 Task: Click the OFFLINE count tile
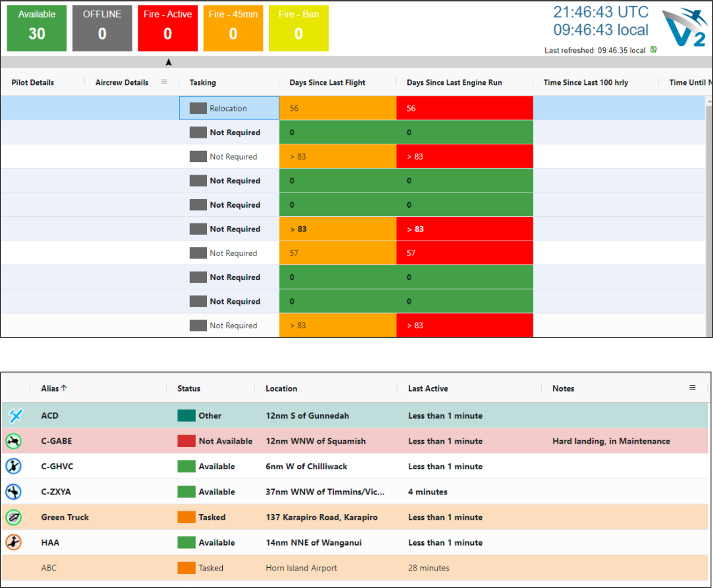pyautogui.click(x=102, y=28)
